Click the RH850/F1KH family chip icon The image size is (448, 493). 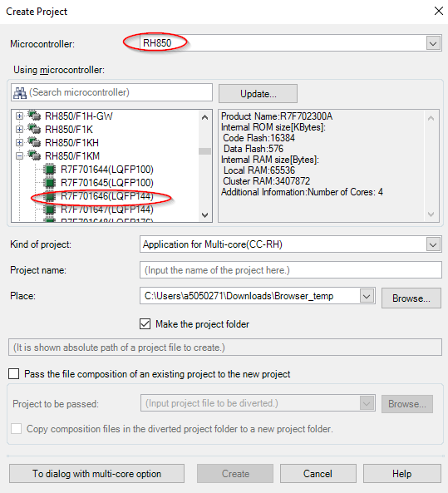34,142
